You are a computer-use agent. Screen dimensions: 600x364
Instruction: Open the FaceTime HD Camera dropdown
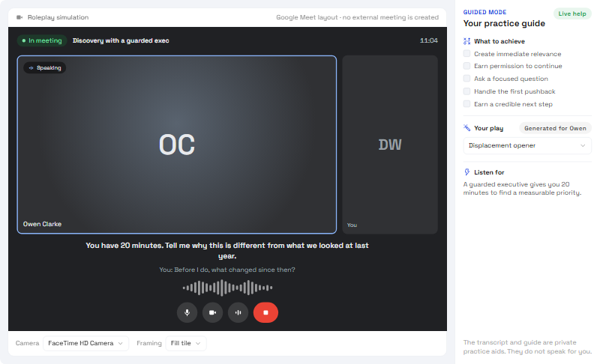pyautogui.click(x=85, y=343)
